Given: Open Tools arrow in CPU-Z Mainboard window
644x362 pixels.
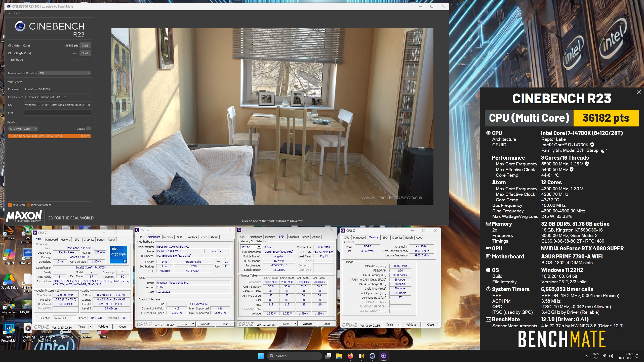Looking at the screenshot, I should click(x=193, y=324).
